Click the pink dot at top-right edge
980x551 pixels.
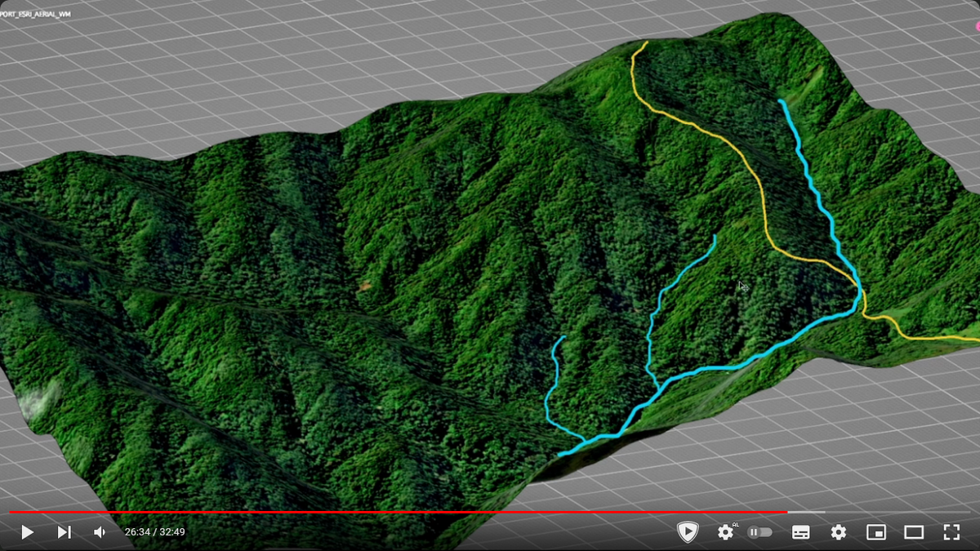point(977,26)
